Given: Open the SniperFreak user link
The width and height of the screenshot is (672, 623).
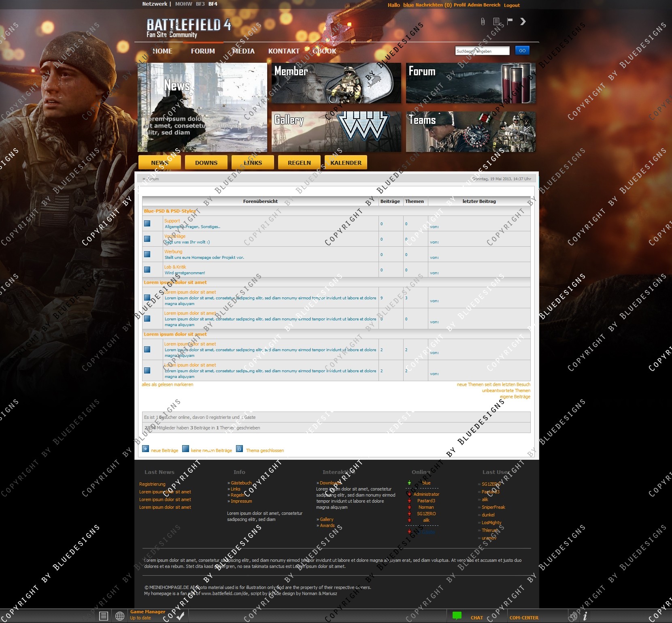Looking at the screenshot, I should (x=493, y=507).
